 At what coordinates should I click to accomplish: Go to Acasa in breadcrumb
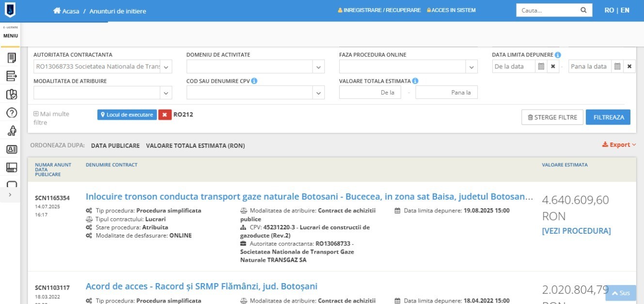point(66,11)
